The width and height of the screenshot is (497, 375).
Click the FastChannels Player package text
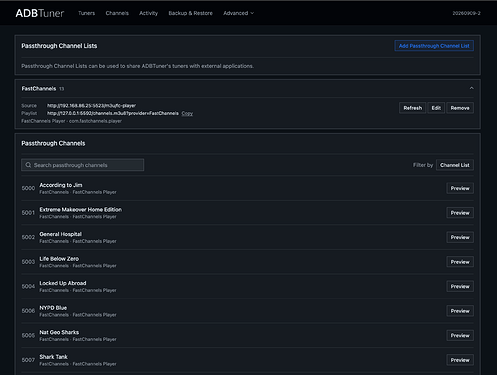point(72,121)
